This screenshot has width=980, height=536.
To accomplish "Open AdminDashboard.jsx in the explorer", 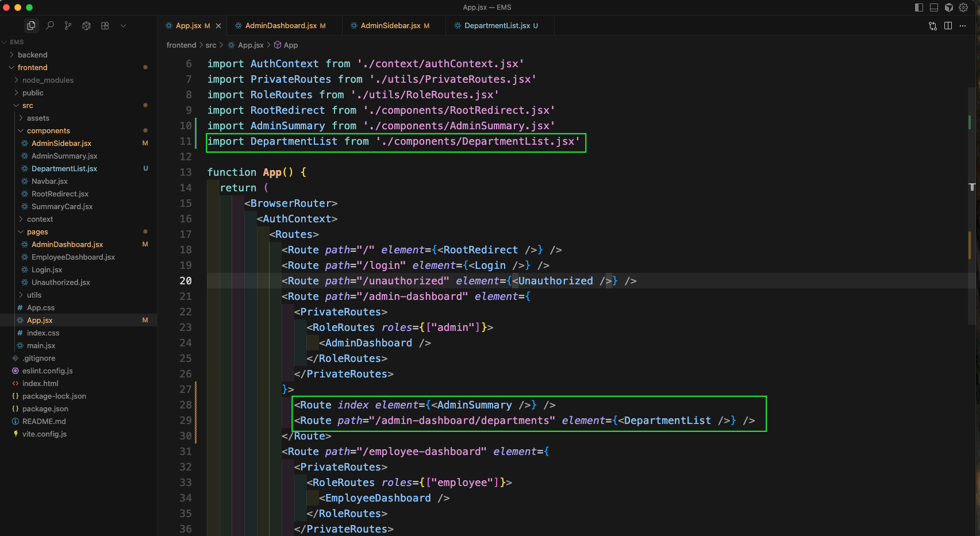I will [x=78, y=244].
